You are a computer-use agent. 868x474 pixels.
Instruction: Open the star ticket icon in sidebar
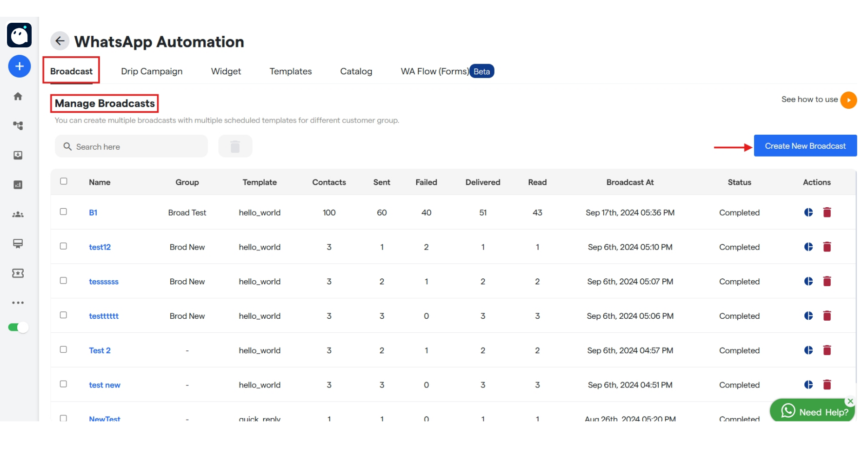point(18,273)
